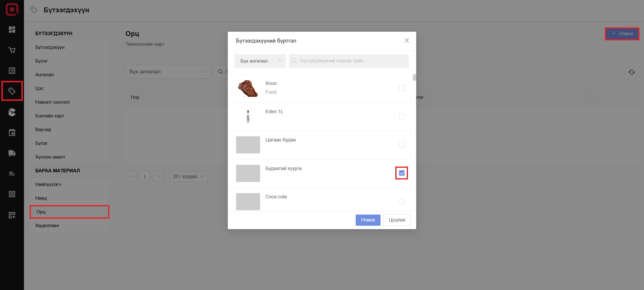Screen dimensions: 644x290
Task: Check the Хоол product checkbox
Action: coord(402,88)
